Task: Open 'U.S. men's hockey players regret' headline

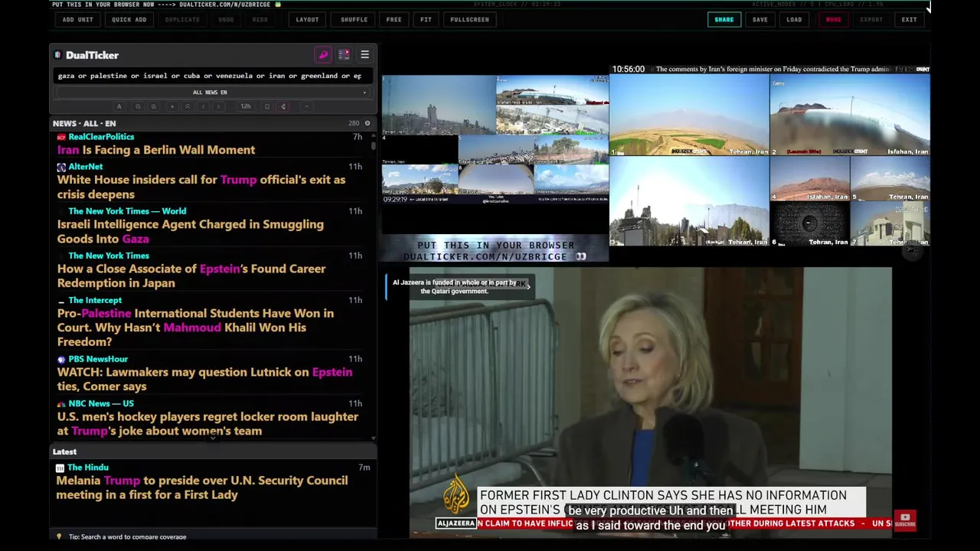Action: (x=207, y=423)
